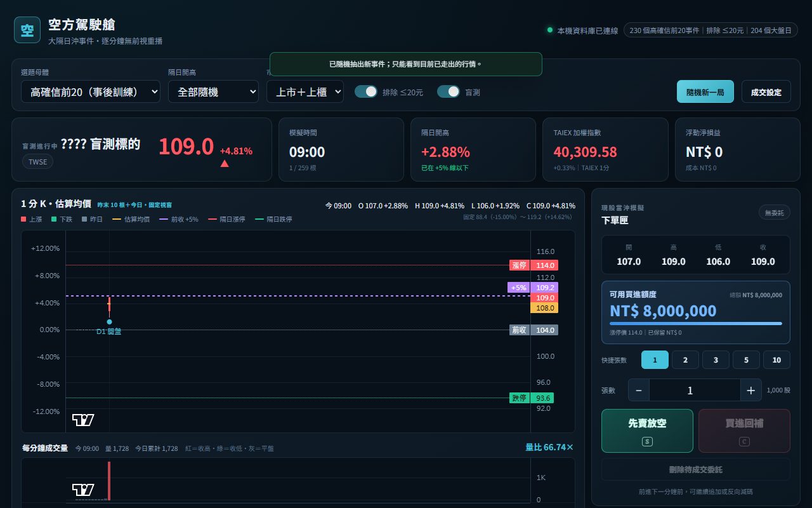The image size is (812, 508).
Task: Open the 選題母體 dropdown 高確信前20
Action: (x=91, y=91)
